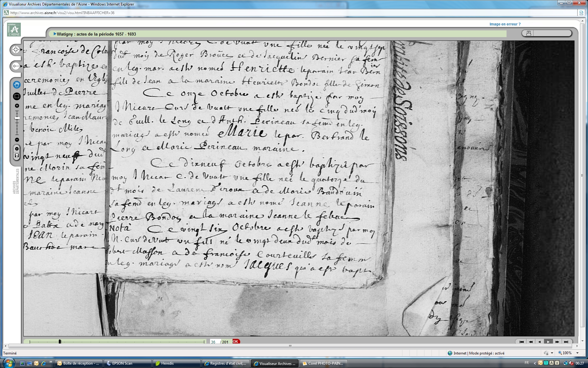Go to the first page of register
The height and width of the screenshot is (368, 588).
522,342
